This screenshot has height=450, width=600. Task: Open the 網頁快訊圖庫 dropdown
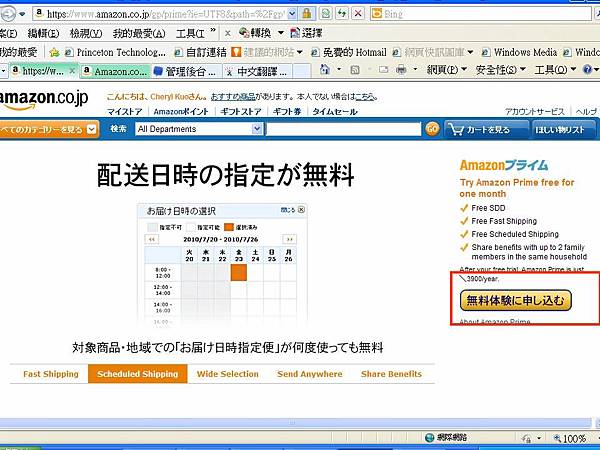tap(470, 52)
